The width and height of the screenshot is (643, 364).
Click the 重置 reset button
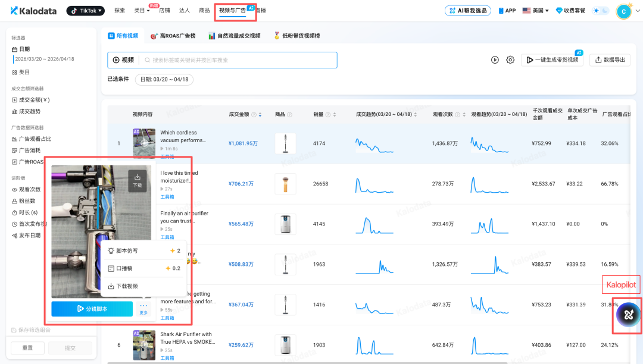27,347
